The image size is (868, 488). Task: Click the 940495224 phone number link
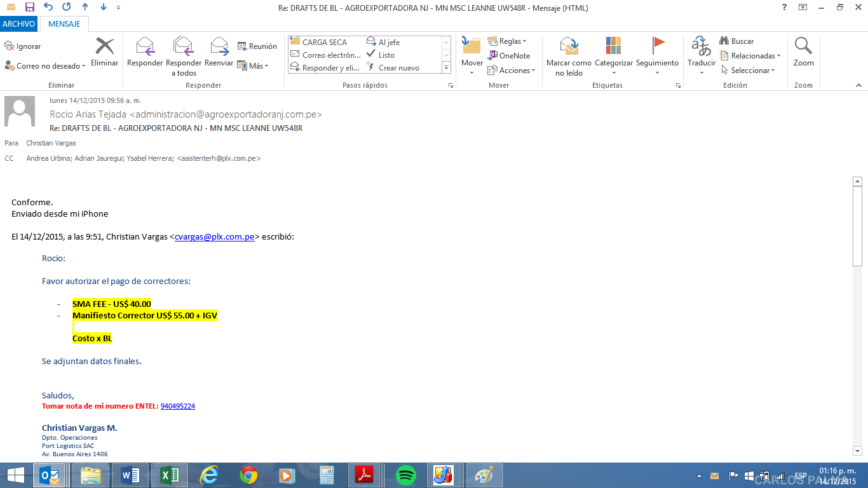coord(178,406)
